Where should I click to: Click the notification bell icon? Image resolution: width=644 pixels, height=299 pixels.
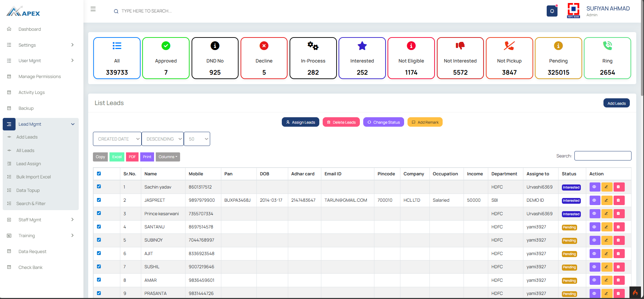[x=552, y=11]
